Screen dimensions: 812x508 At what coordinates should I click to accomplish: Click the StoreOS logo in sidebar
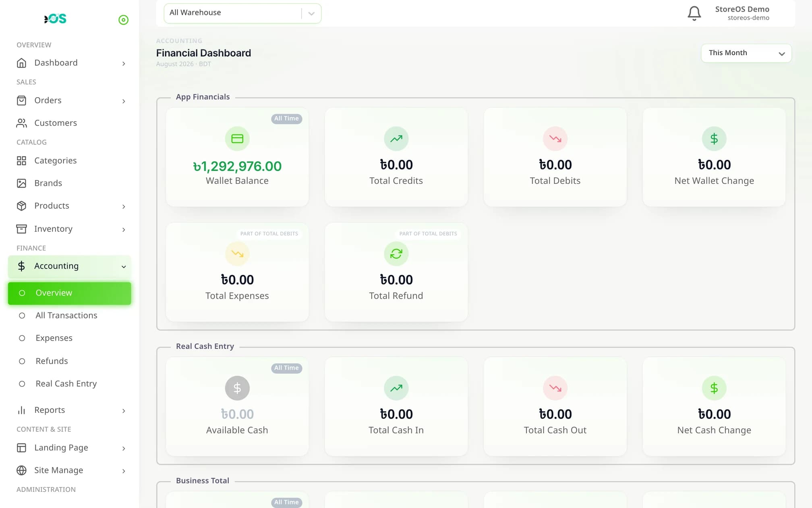pyautogui.click(x=55, y=19)
